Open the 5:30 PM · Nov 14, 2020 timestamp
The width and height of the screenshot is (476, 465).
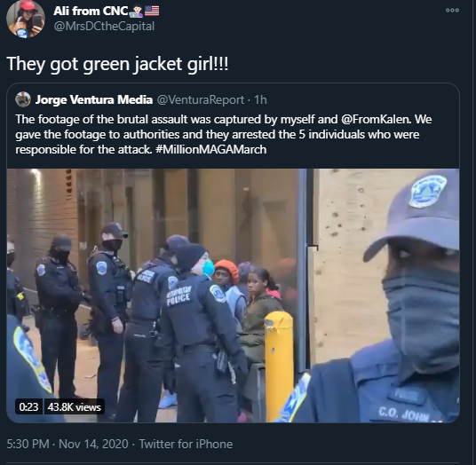[67, 444]
